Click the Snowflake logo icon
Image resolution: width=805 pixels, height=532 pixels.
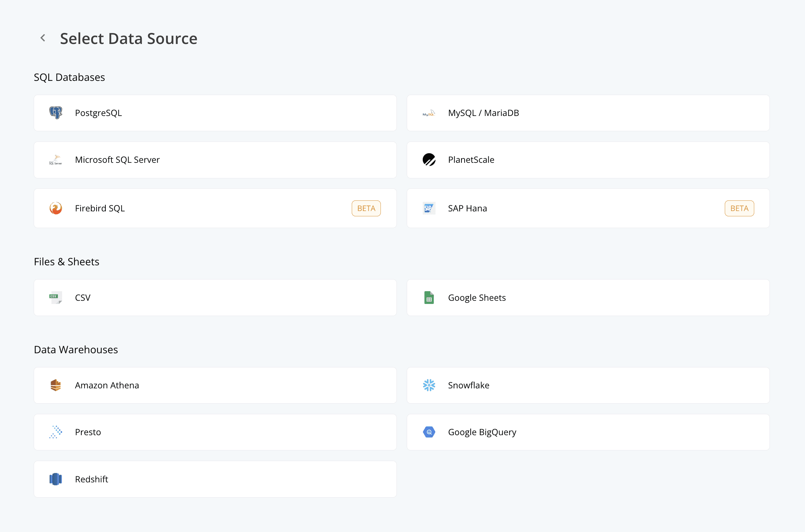click(429, 385)
